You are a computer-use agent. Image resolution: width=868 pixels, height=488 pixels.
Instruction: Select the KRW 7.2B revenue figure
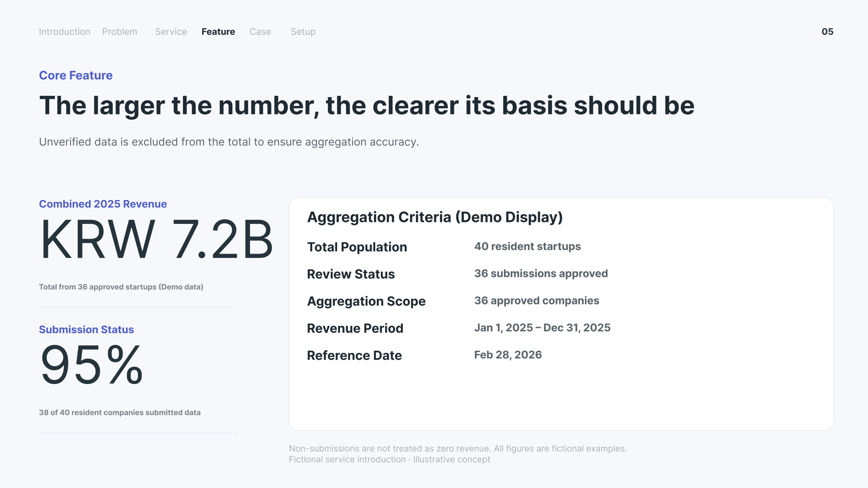click(x=156, y=239)
